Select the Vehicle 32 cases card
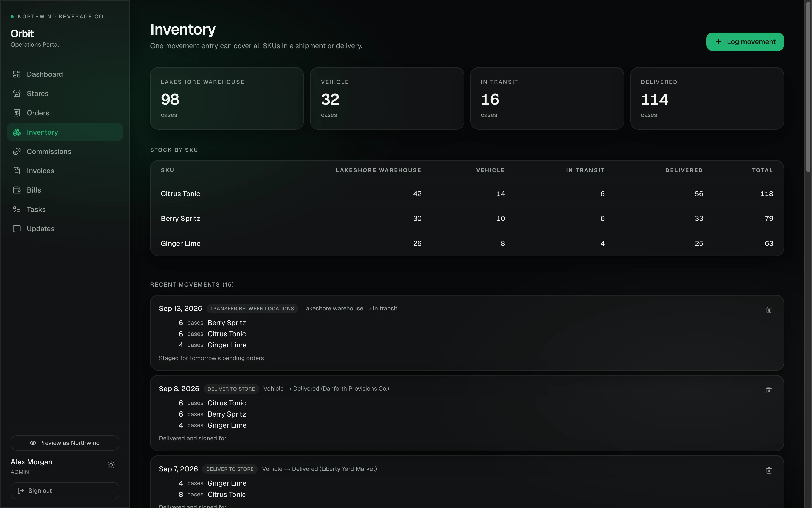This screenshot has width=812, height=508. click(x=387, y=98)
